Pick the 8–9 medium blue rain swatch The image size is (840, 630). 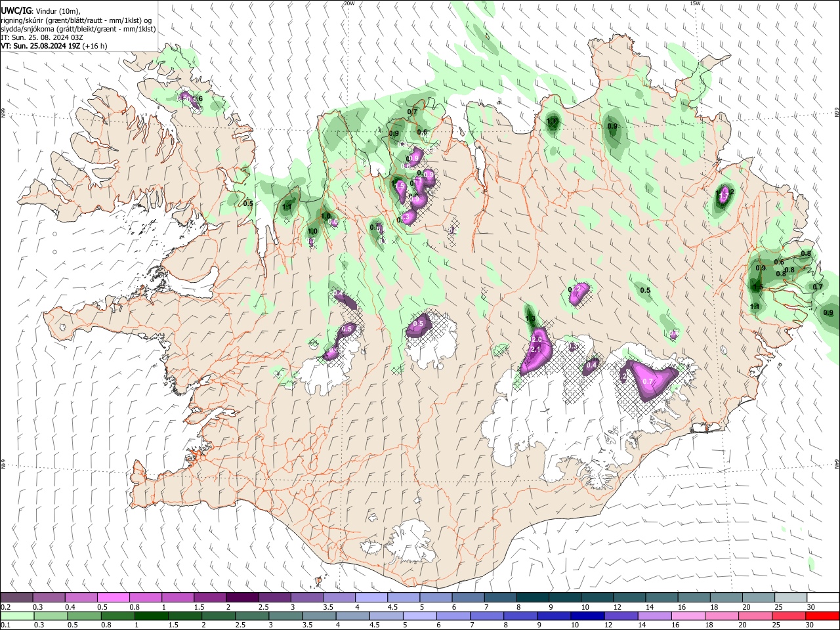pos(520,616)
